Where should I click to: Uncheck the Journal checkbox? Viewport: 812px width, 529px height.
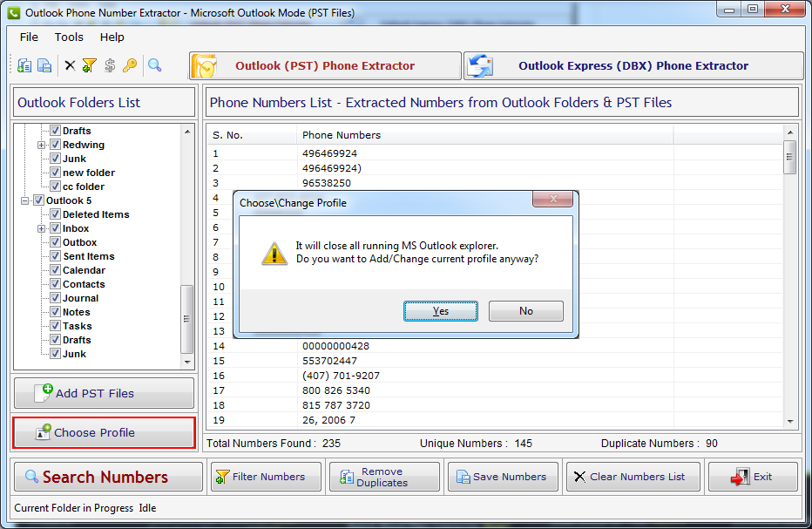pyautogui.click(x=56, y=298)
